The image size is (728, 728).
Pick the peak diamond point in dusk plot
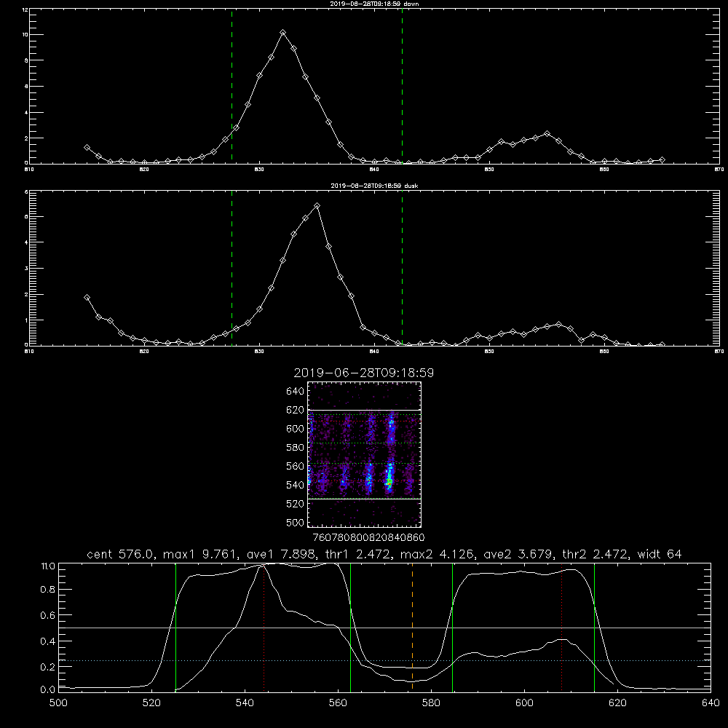317,206
